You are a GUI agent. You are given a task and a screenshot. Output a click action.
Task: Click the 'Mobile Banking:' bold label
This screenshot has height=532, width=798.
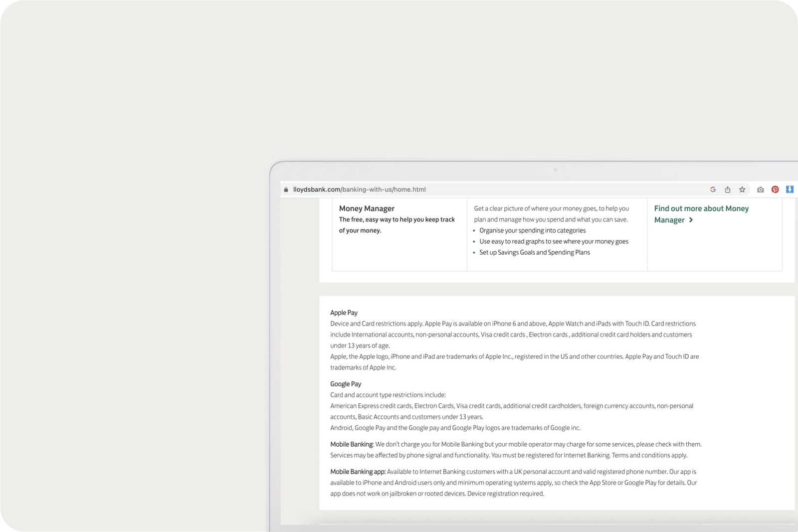352,444
